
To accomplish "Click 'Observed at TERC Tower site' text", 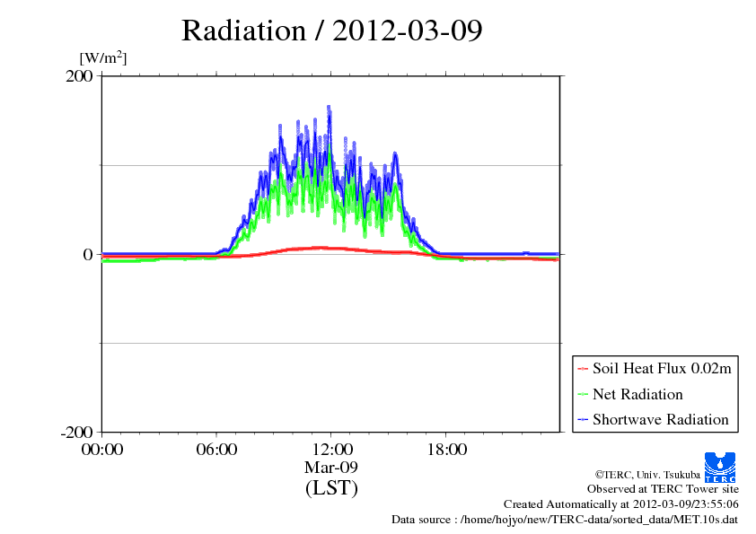I will [663, 489].
